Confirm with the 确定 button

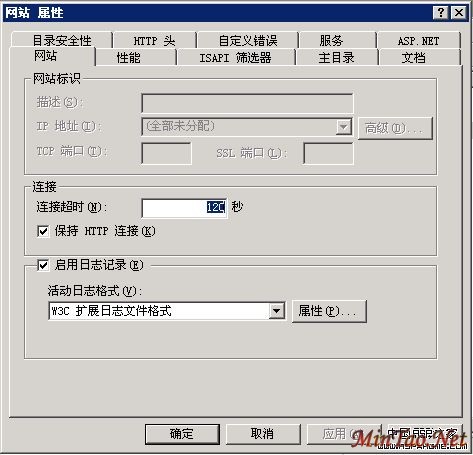(x=182, y=434)
